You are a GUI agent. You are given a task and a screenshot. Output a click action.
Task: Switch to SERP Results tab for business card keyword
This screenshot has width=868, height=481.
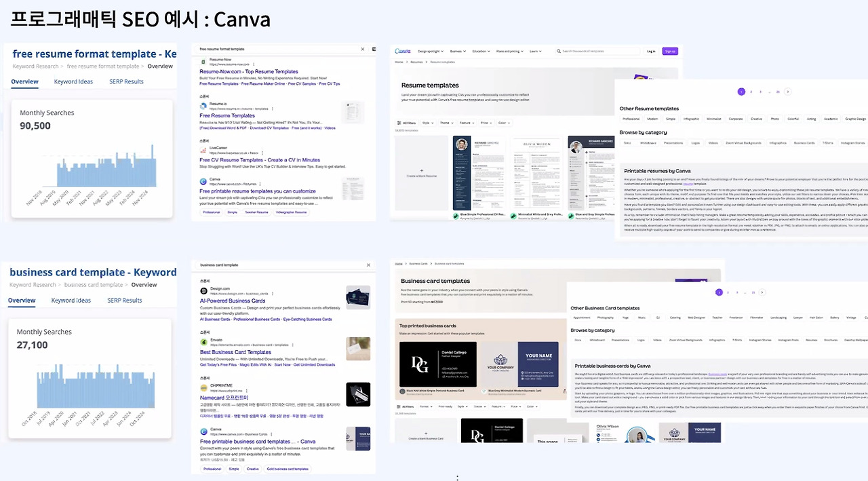tap(125, 300)
